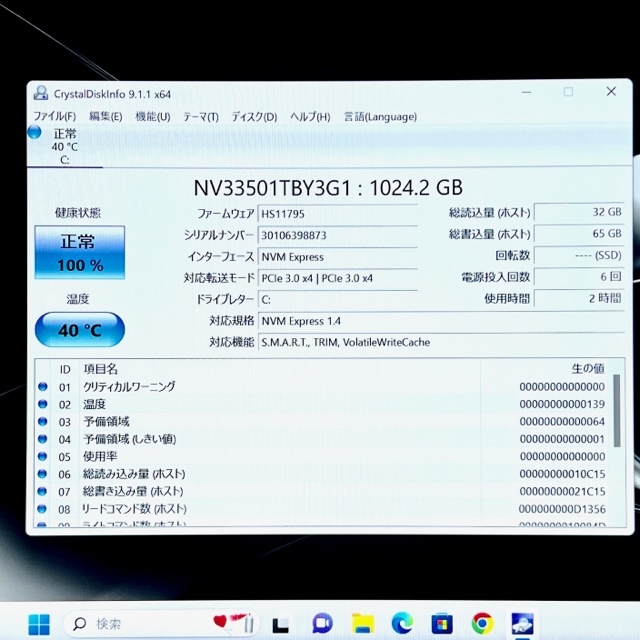Click status dot for row 08
Viewport: 640px width, 640px height.
point(42,509)
